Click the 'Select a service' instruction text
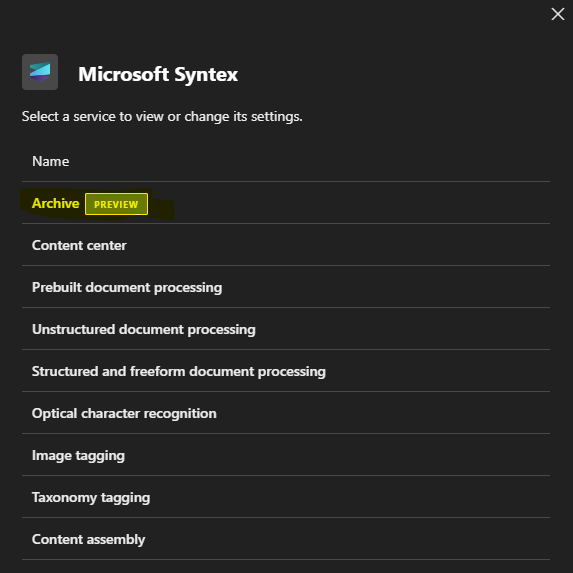Screen dimensions: 573x573 pos(162,116)
